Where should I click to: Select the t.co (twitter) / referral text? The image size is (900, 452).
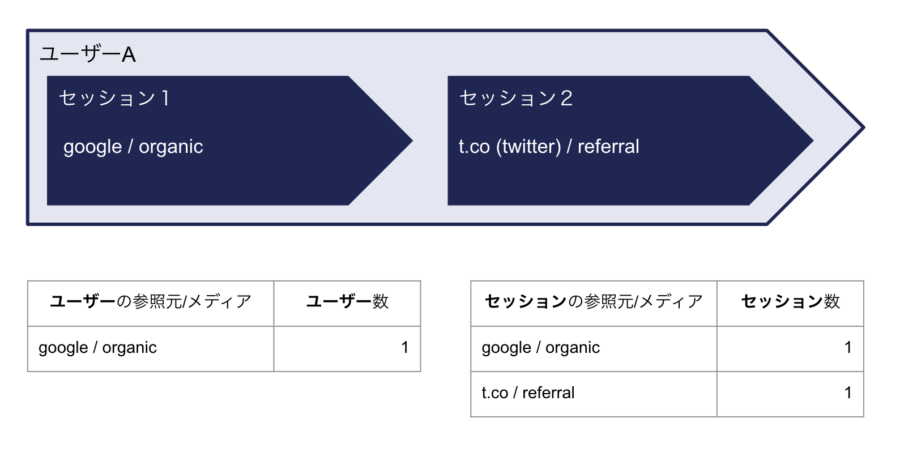point(548,147)
